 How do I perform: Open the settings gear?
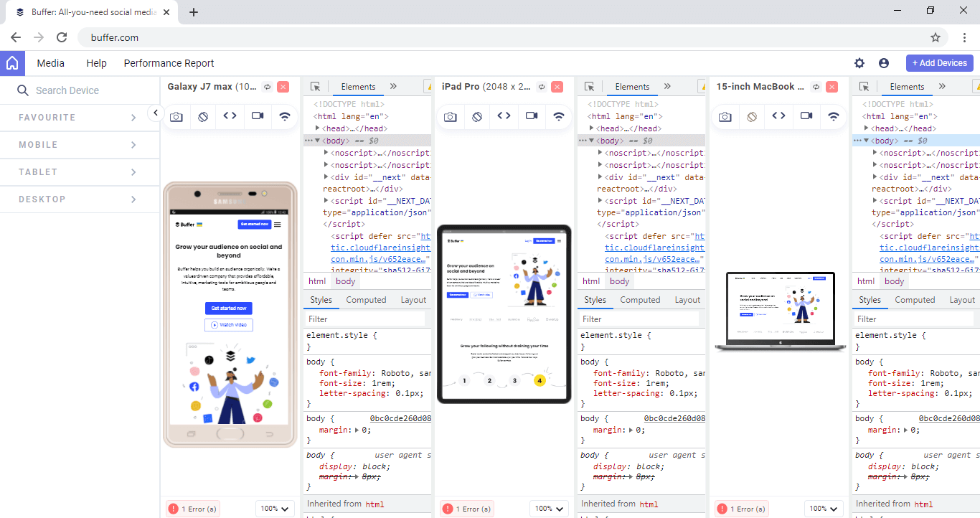859,63
